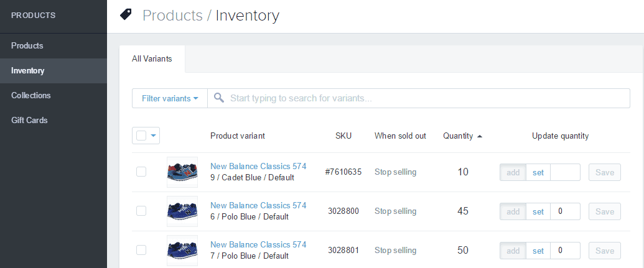The width and height of the screenshot is (644, 268).
Task: Select set mode for SKU #7610635
Action: click(x=538, y=172)
